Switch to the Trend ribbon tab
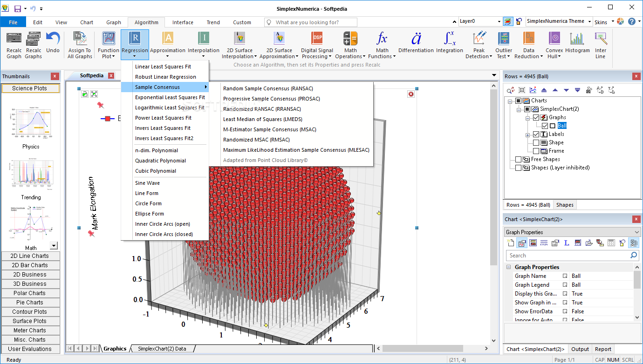643x364 pixels. click(213, 22)
